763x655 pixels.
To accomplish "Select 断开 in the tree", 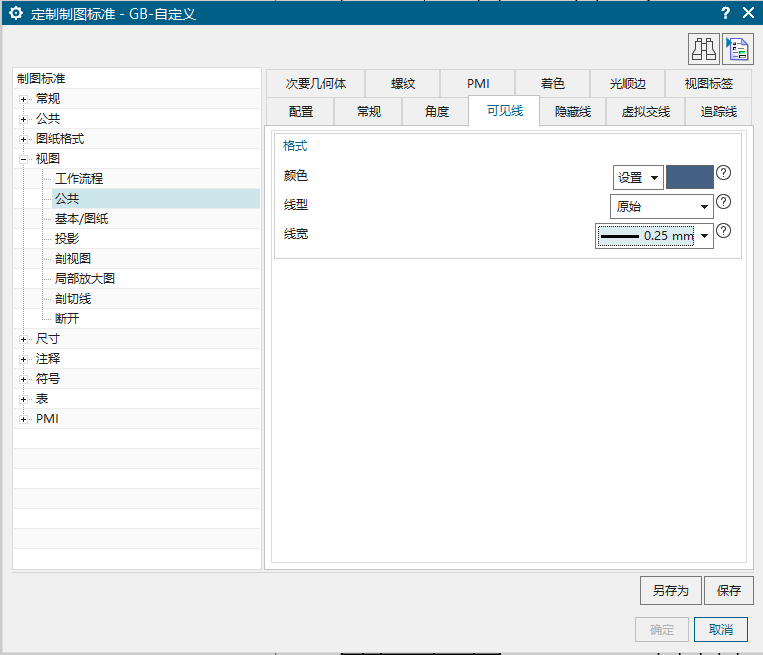I will pyautogui.click(x=67, y=318).
